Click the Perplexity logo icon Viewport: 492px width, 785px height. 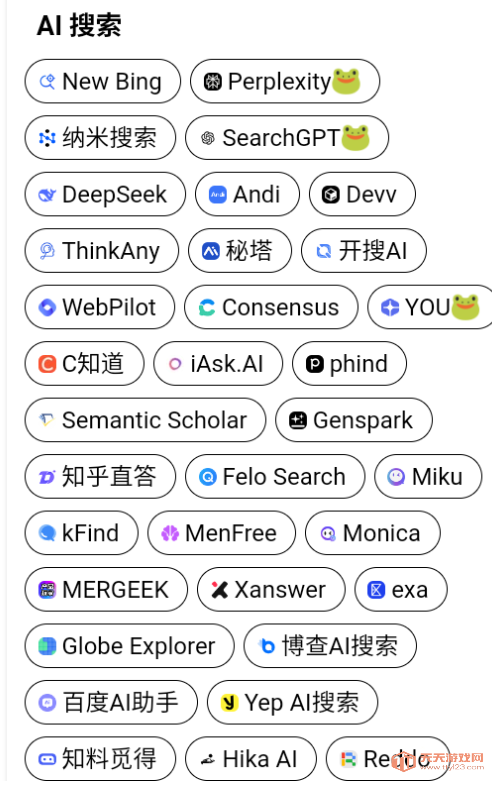coord(213,82)
